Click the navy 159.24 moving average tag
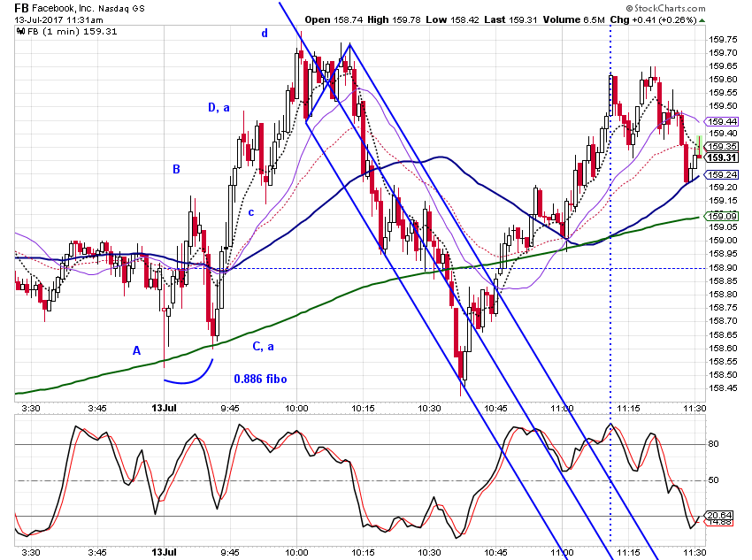 pyautogui.click(x=721, y=175)
